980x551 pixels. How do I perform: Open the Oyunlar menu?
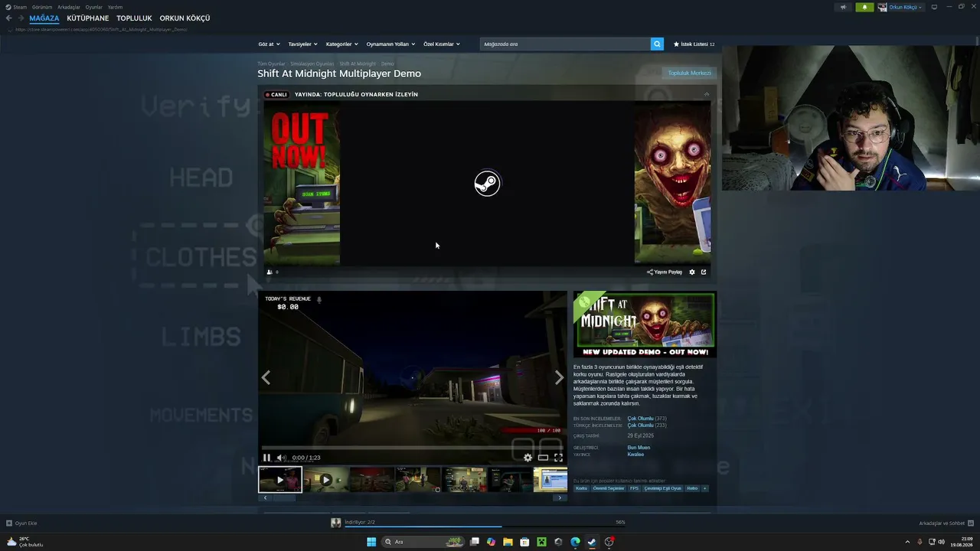pos(94,7)
